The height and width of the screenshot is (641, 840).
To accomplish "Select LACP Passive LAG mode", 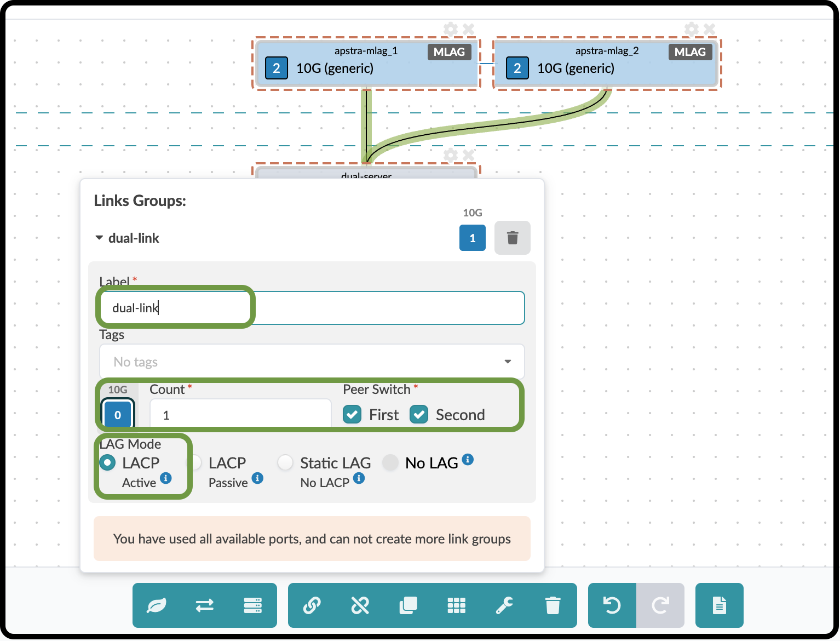I will [x=194, y=463].
